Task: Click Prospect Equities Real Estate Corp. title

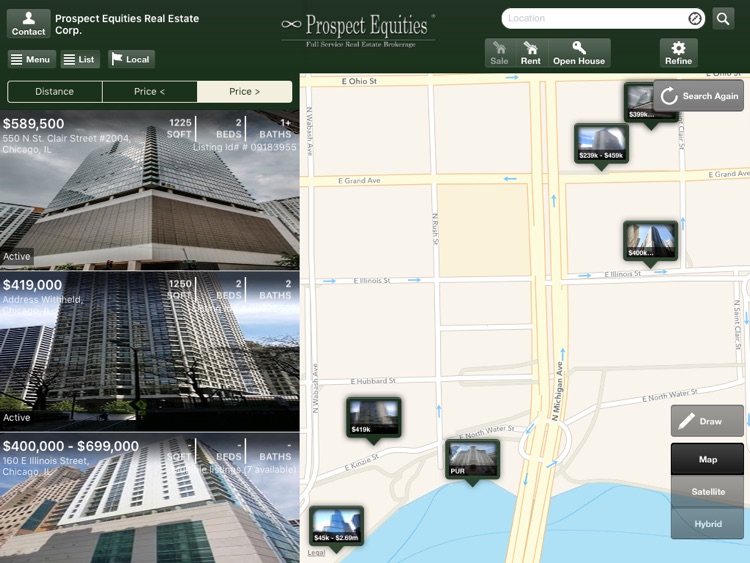Action: [127, 24]
